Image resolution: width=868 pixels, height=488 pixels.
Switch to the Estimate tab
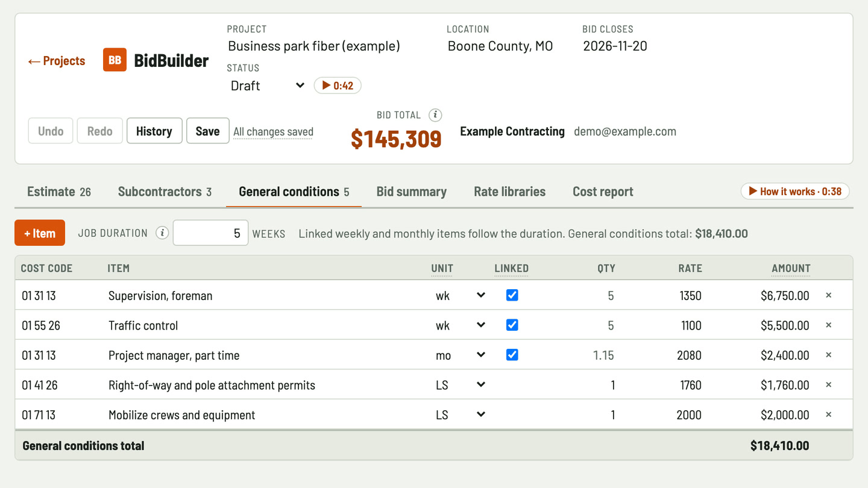59,192
